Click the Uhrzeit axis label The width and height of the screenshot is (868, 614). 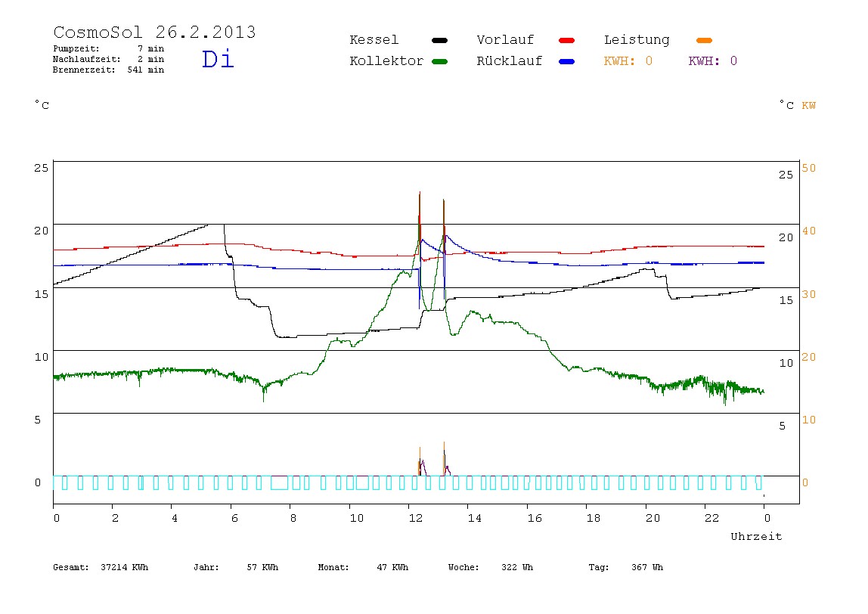tap(756, 536)
